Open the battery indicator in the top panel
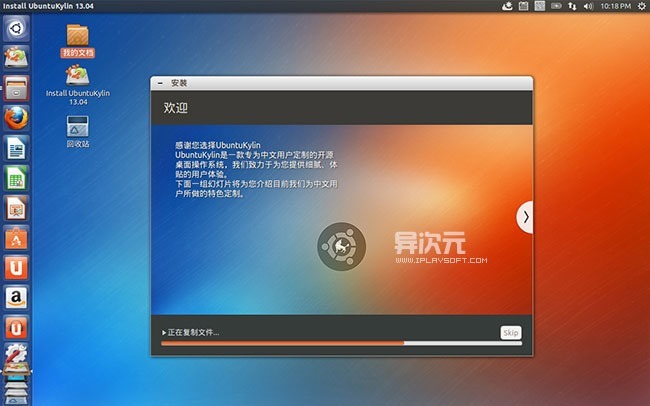This screenshot has width=650, height=406. pyautogui.click(x=556, y=6)
